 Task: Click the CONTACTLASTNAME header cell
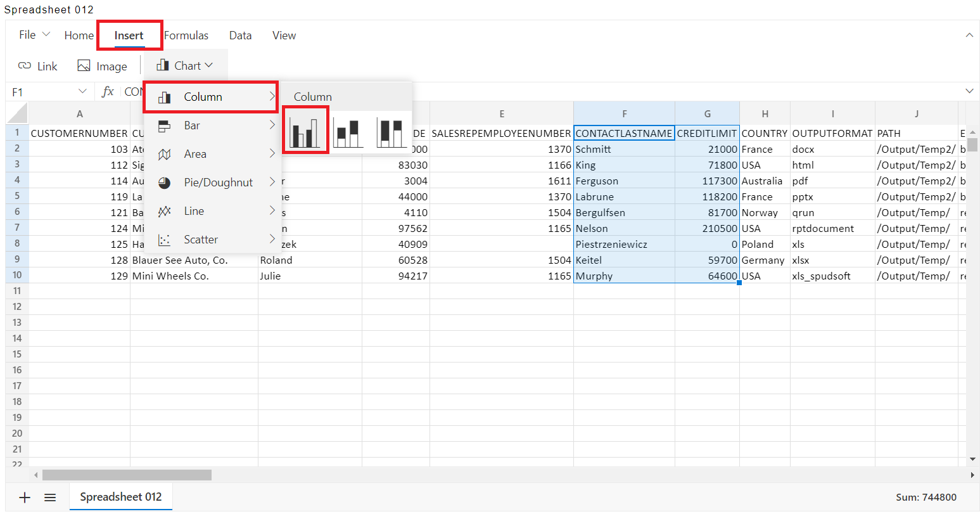pos(624,133)
